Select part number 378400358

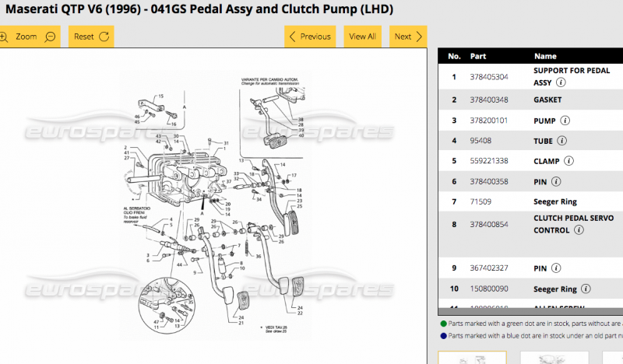point(489,182)
